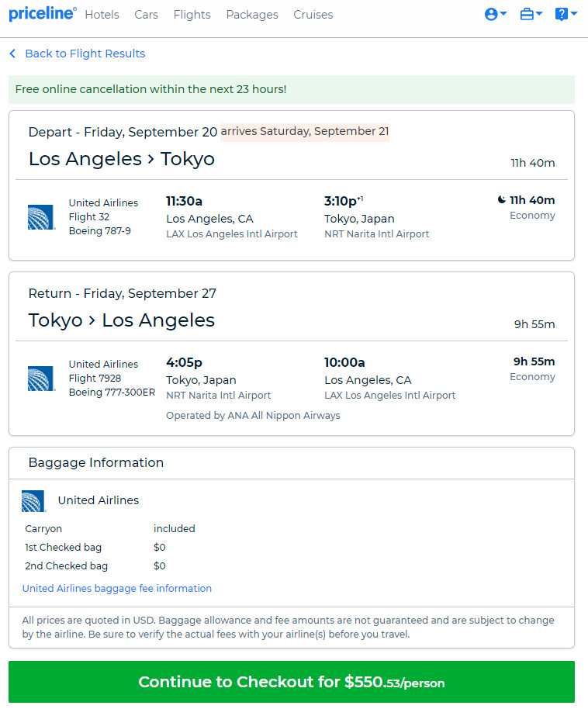Open the My Trips briefcase menu
Image resolution: width=588 pixels, height=709 pixels.
(x=531, y=15)
